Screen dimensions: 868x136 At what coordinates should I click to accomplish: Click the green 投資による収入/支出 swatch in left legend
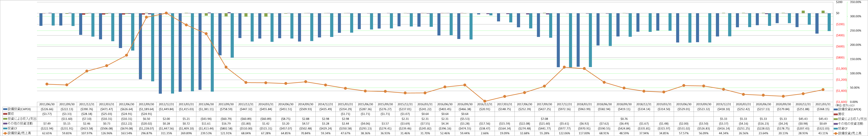pos(5,119)
